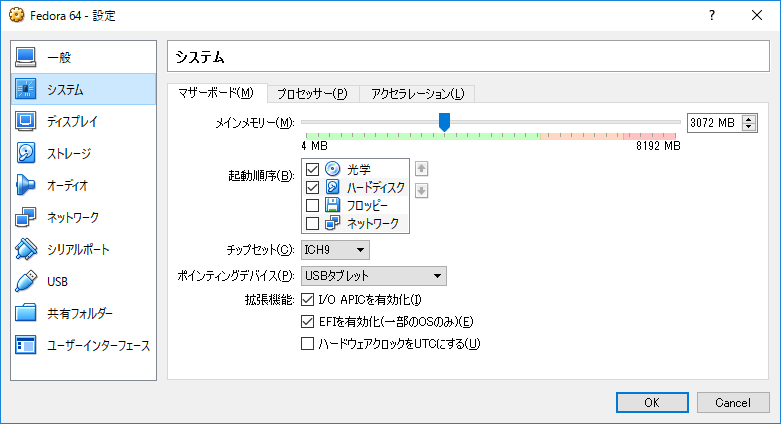Viewport: 781px width, 424px height.
Task: Move selected boot device down
Action: click(x=421, y=190)
